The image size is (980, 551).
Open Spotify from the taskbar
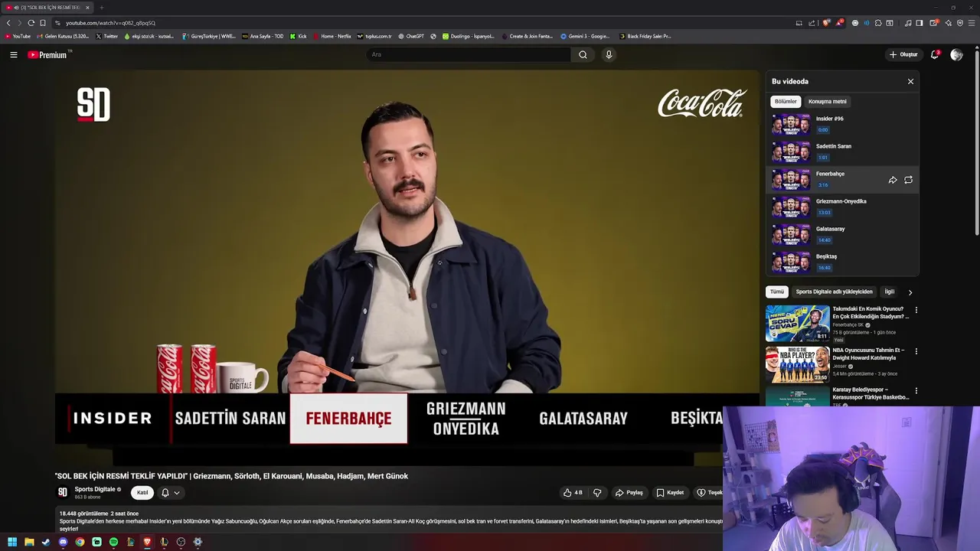(x=113, y=542)
